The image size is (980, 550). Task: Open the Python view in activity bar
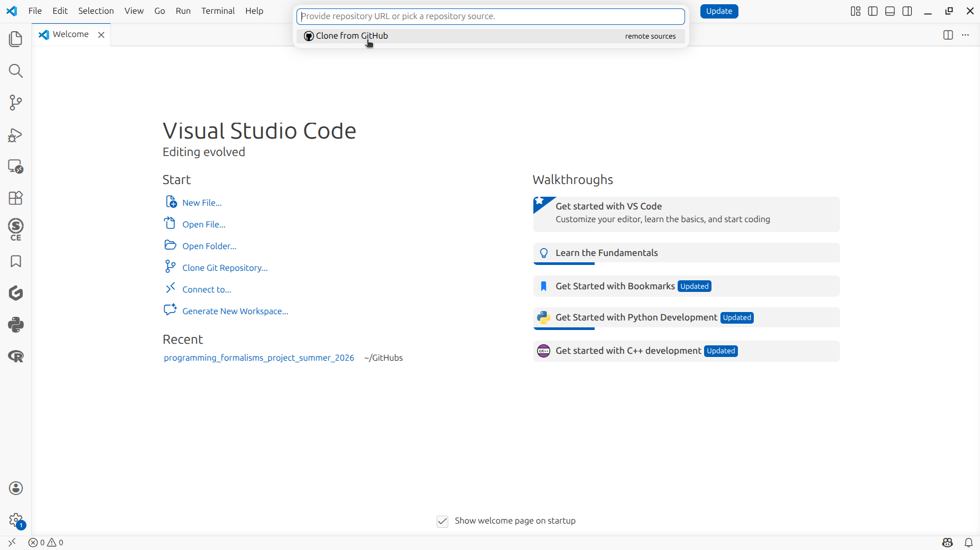[x=16, y=325]
